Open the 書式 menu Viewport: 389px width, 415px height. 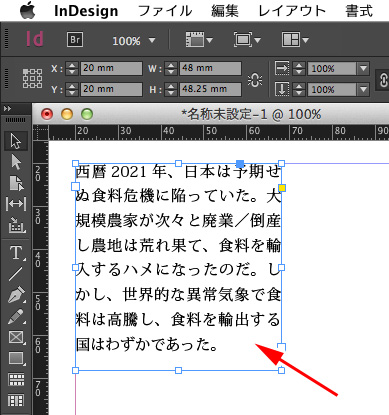tap(359, 11)
